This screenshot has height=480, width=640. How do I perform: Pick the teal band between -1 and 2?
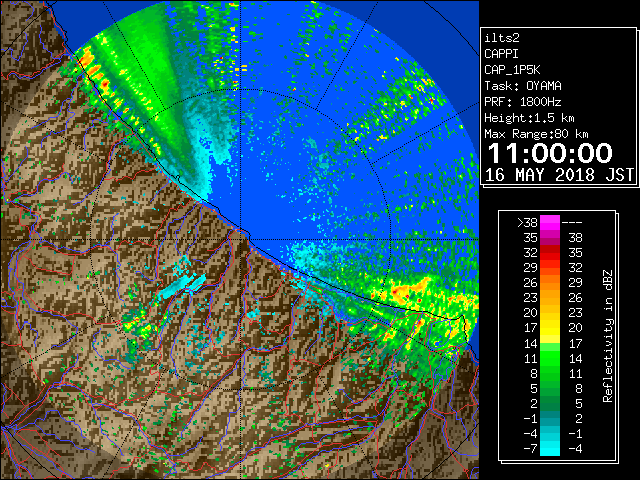[x=550, y=418]
